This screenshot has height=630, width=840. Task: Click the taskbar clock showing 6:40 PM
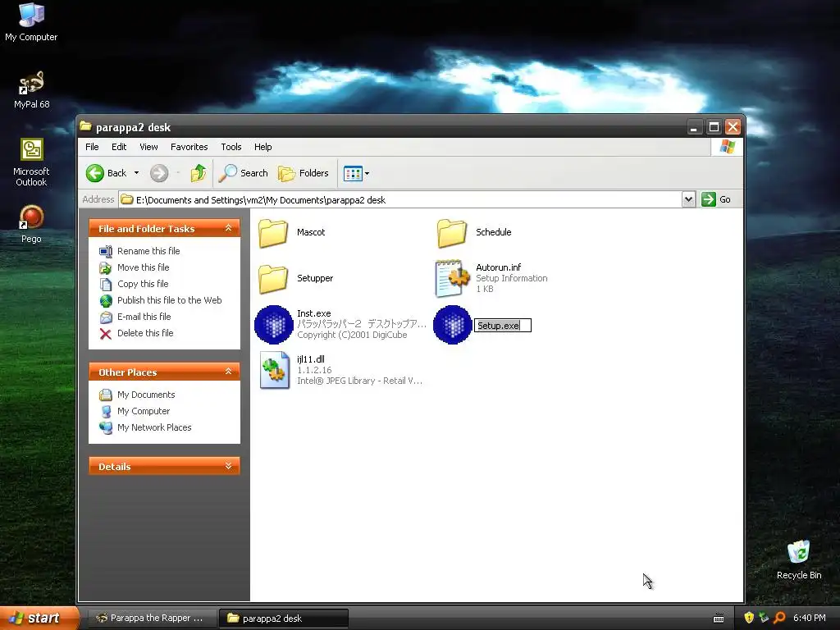point(810,619)
